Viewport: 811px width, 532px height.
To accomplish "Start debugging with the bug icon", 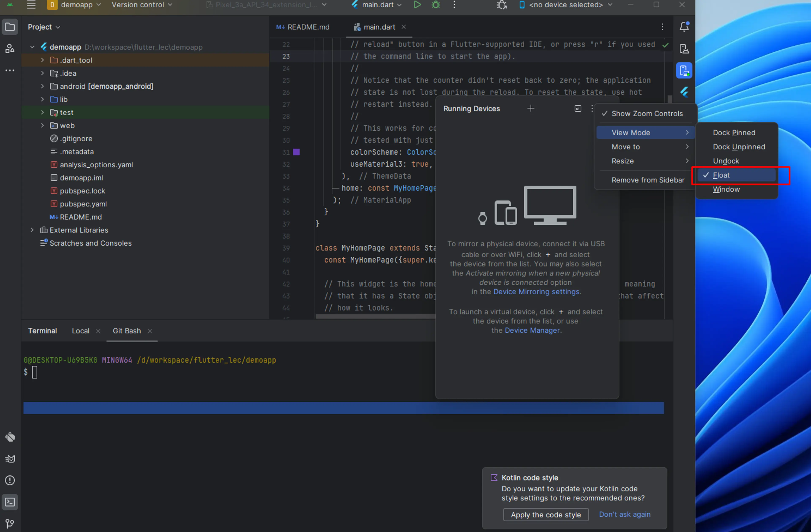I will (x=436, y=5).
